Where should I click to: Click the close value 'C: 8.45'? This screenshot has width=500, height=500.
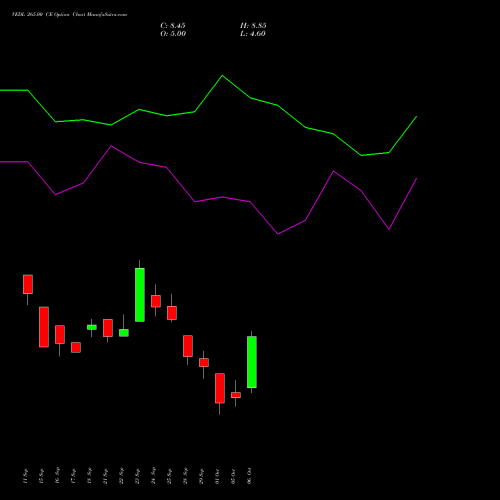tap(173, 26)
